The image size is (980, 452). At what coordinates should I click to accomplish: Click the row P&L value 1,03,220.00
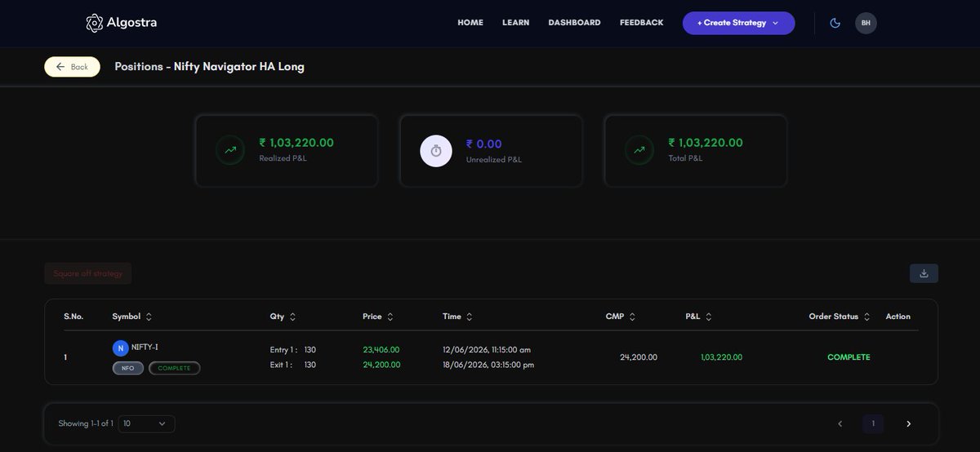721,357
